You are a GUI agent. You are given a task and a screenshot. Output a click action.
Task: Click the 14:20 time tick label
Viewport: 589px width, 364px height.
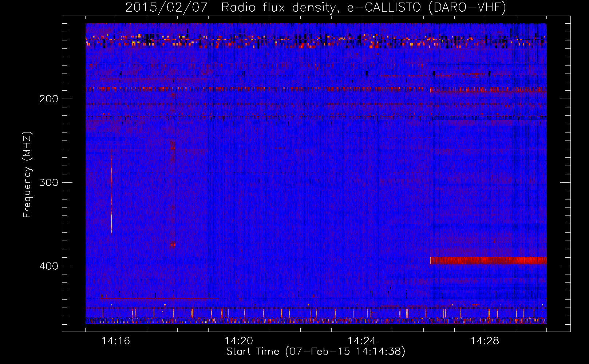[x=239, y=341]
